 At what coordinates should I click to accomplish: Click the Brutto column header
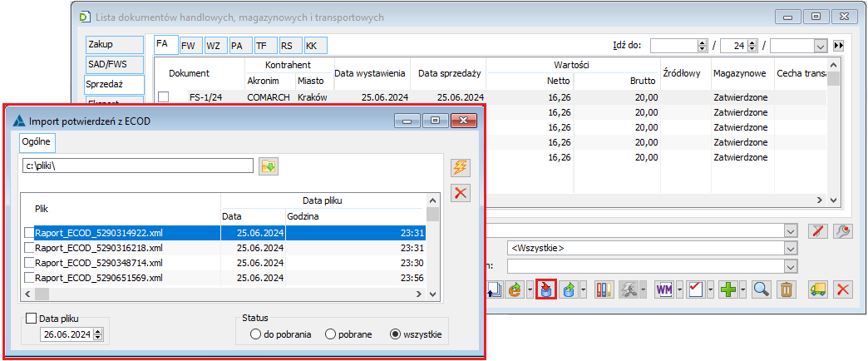pos(617,82)
